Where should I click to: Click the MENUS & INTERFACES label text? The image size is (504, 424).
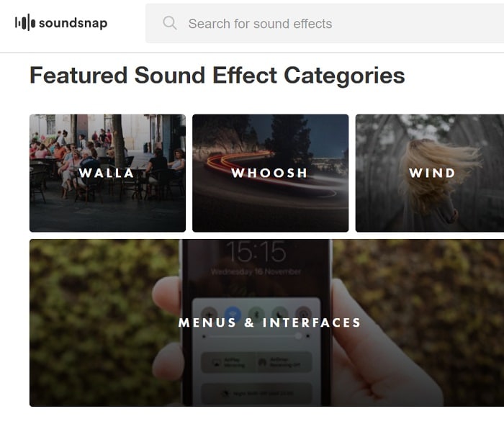click(x=269, y=322)
